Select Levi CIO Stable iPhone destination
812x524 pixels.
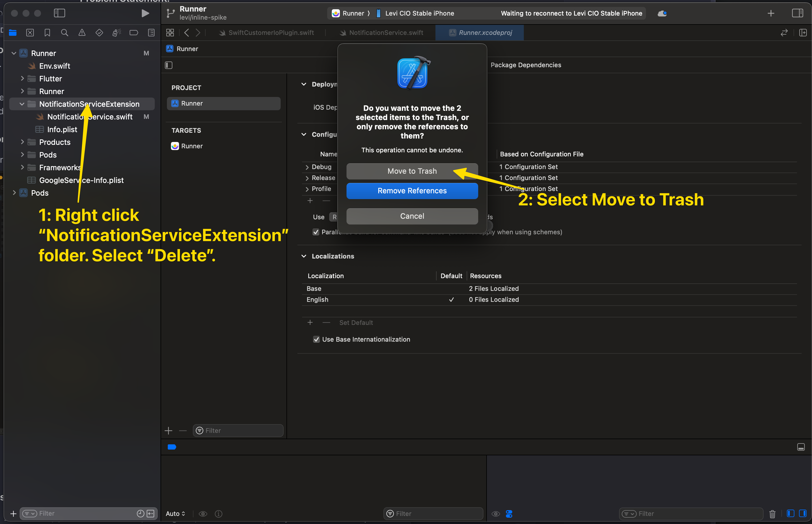(x=416, y=13)
